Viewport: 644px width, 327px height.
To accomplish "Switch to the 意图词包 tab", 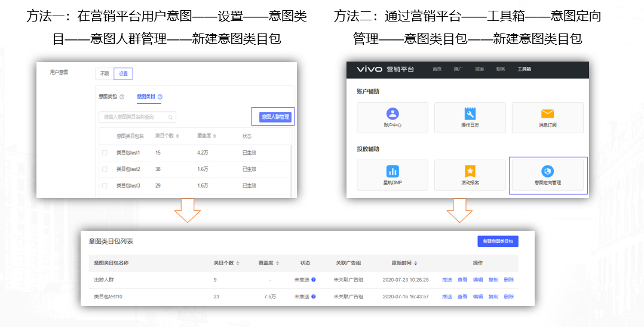I will [108, 96].
